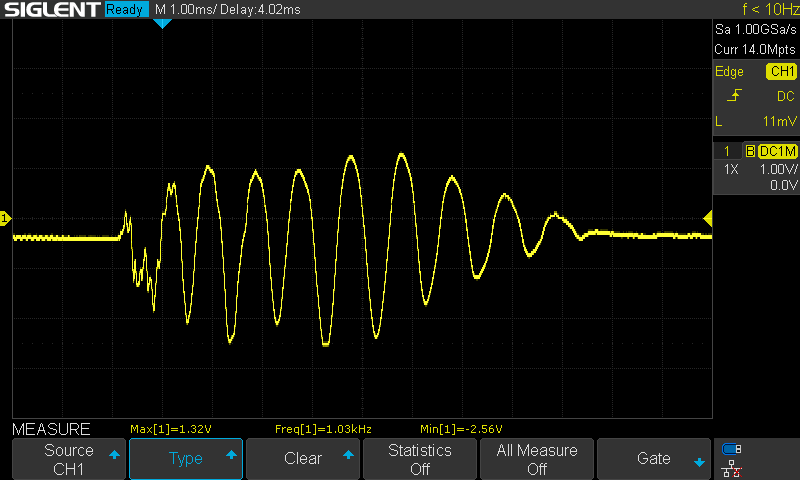
Task: Click the 1.00V/ vertical scale value
Action: (x=776, y=169)
